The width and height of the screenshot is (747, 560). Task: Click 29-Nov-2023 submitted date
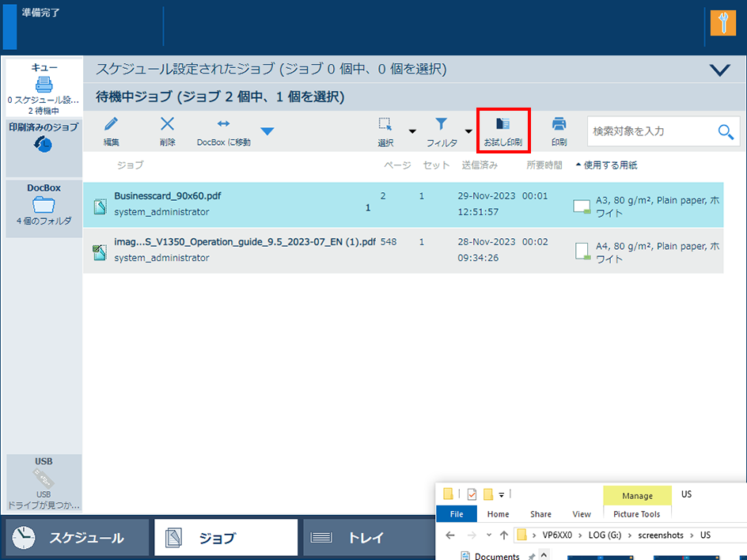coord(487,195)
